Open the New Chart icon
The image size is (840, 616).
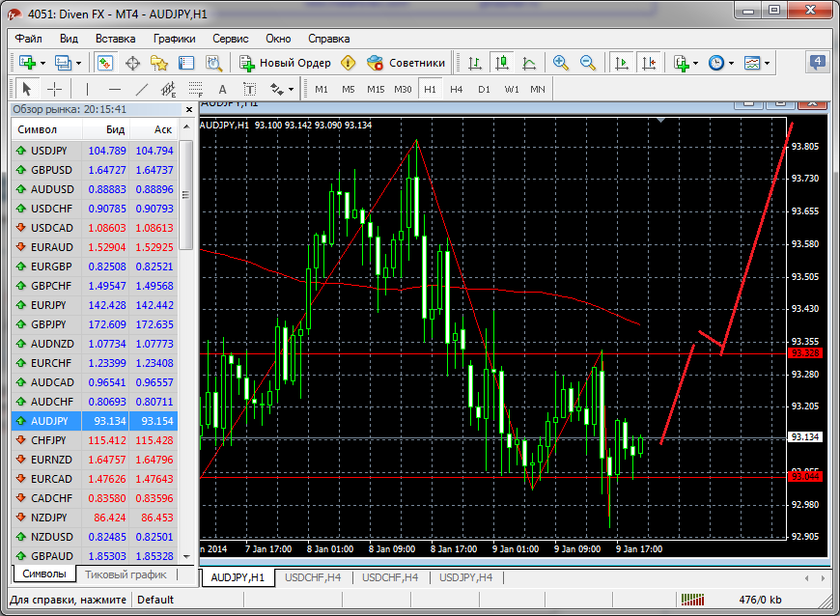[27, 63]
